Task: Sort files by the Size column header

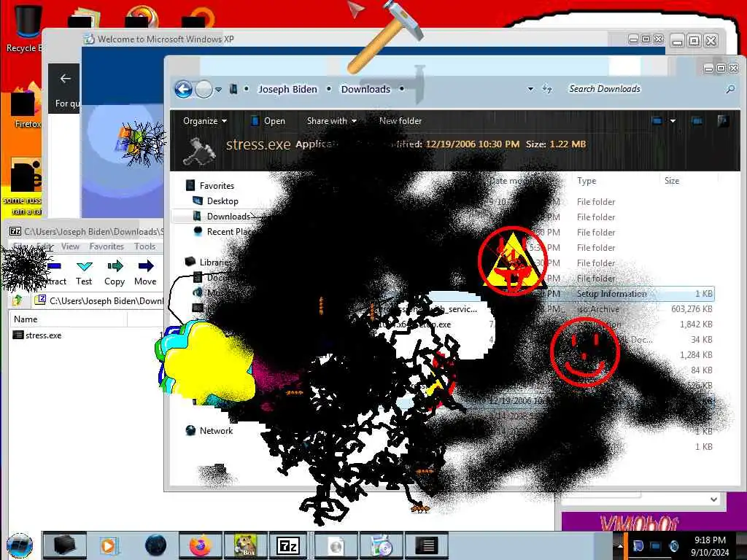Action: (x=672, y=181)
